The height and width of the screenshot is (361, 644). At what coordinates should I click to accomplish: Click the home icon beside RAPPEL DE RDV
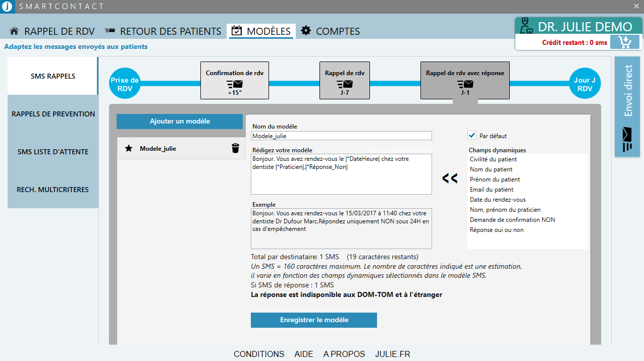[x=14, y=31]
